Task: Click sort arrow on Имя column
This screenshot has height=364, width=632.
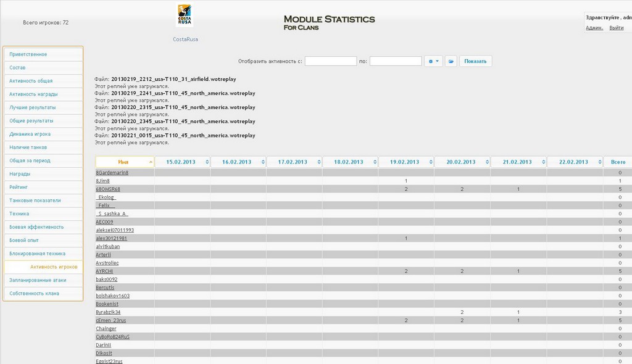Action: [150, 162]
